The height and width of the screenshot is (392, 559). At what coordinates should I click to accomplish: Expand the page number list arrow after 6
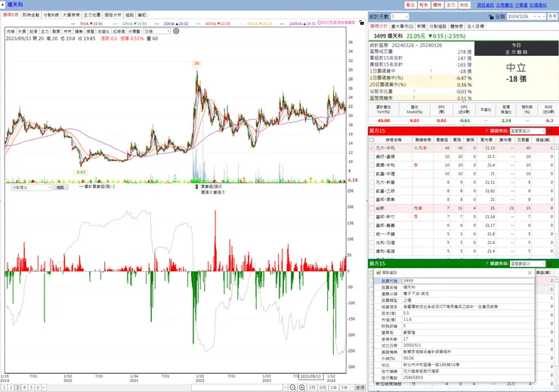tap(44, 387)
